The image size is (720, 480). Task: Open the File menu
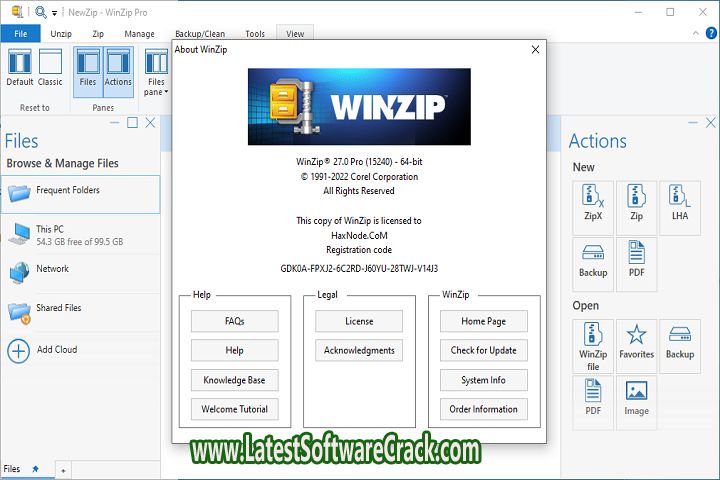(20, 33)
